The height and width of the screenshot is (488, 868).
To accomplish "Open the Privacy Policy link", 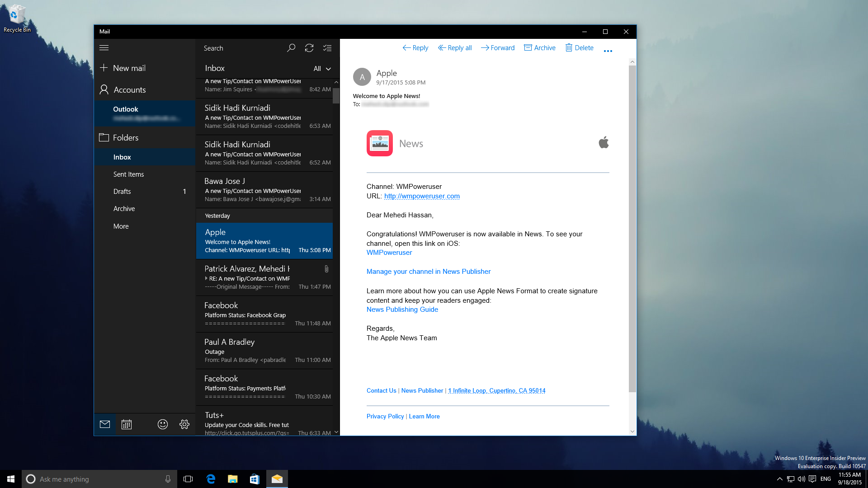I will coord(385,417).
